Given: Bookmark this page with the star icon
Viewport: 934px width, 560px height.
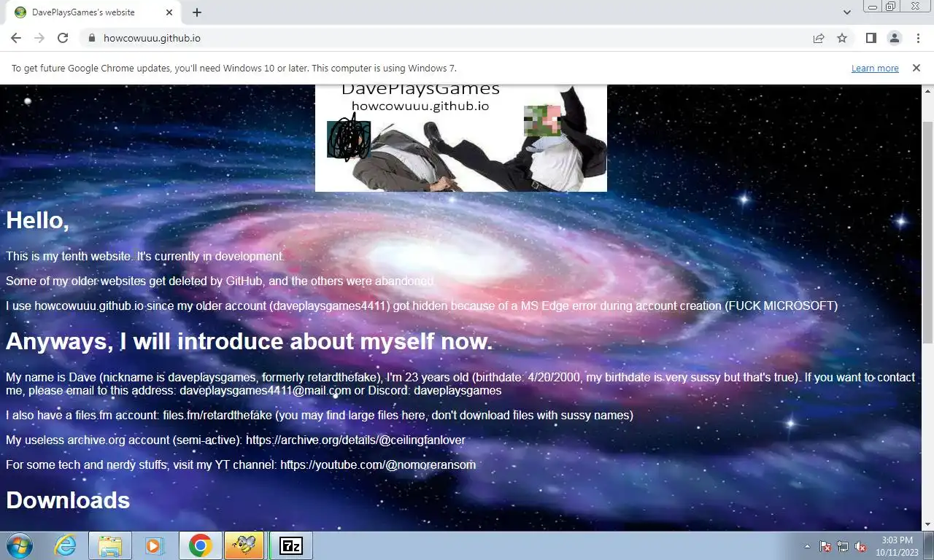Looking at the screenshot, I should [842, 38].
